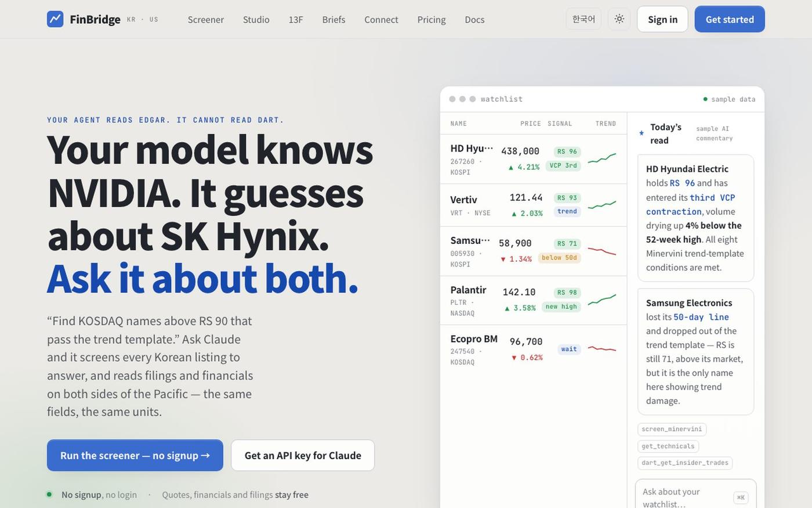Click the new high badge
Viewport: 812px width, 508px height.
coord(561,307)
